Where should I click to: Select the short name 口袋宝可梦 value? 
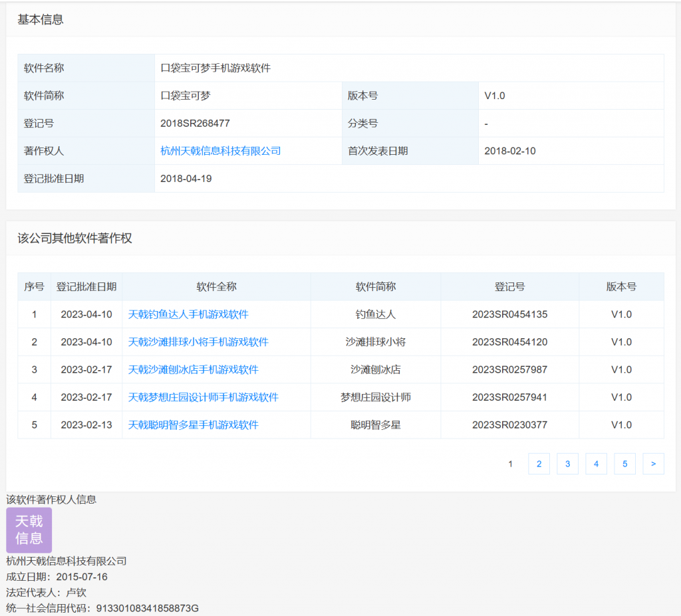186,96
